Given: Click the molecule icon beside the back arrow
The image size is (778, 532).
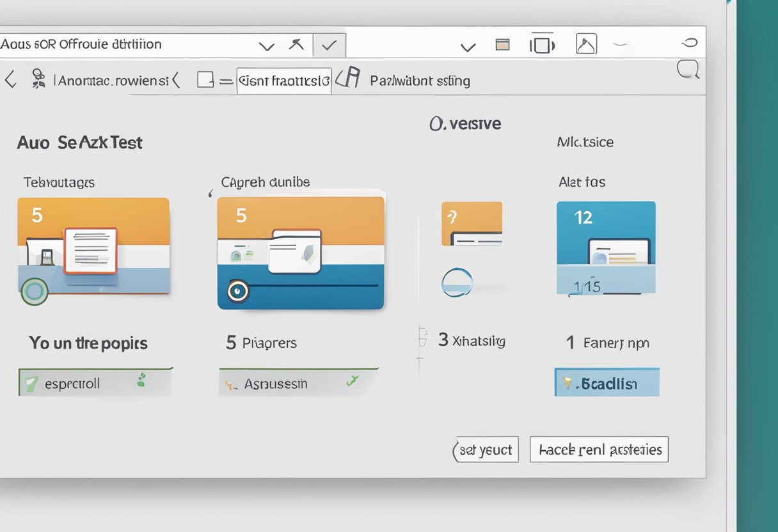Looking at the screenshot, I should point(38,79).
